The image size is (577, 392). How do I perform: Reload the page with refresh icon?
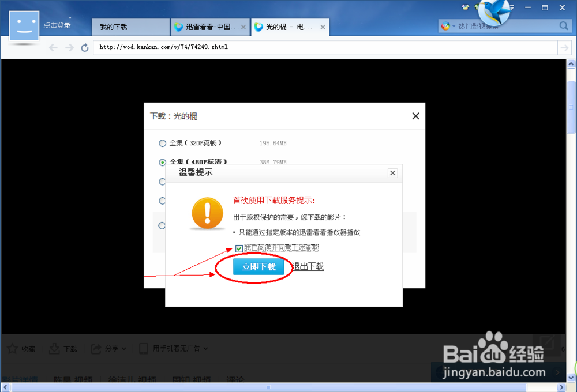pos(85,47)
